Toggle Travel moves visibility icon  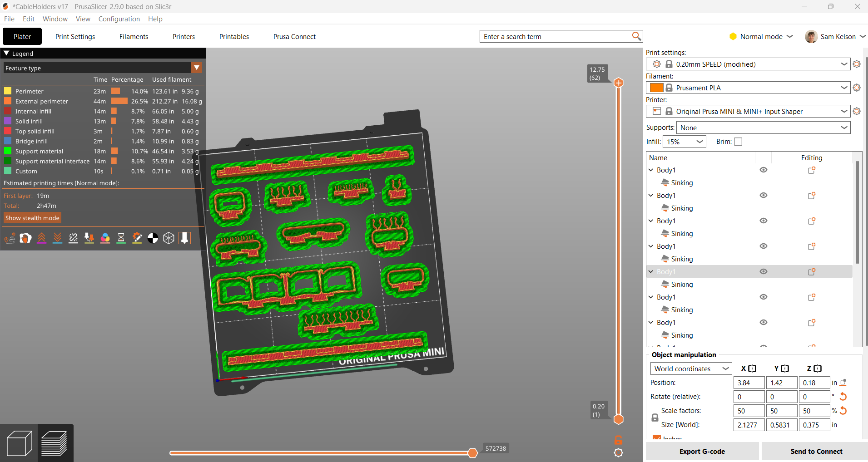click(x=10, y=238)
